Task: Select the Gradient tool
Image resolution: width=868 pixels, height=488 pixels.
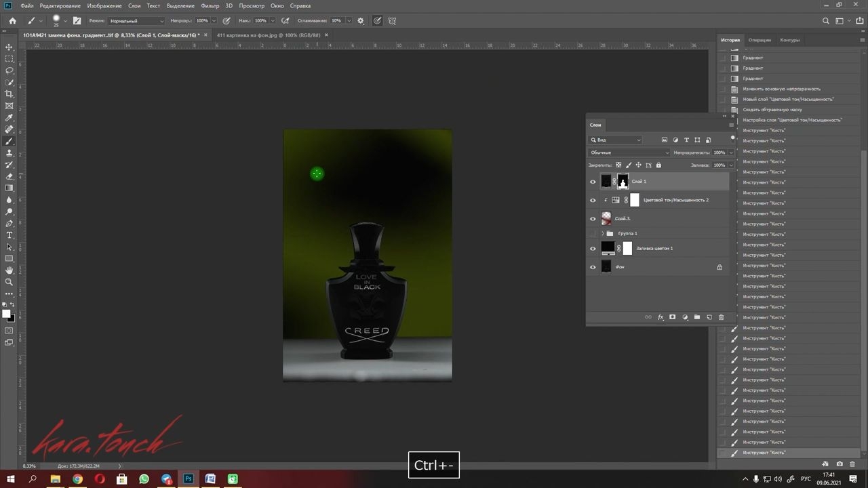Action: pyautogui.click(x=9, y=188)
